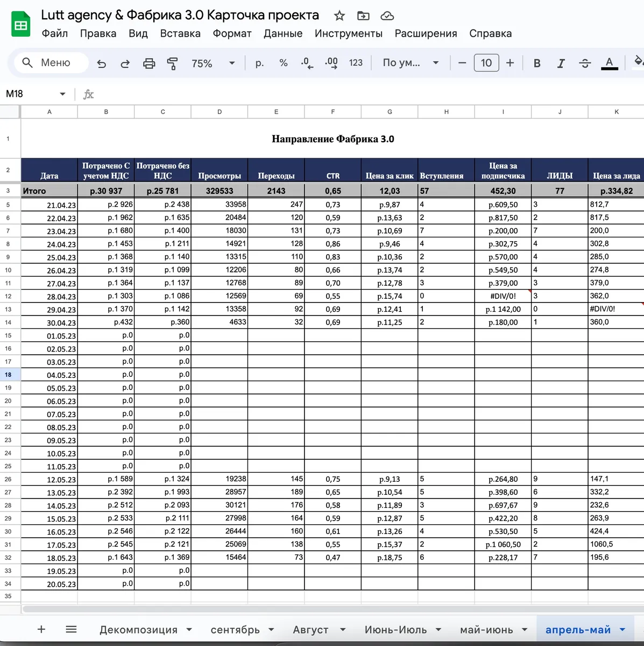Open the cloud document status icon
Screen dimensions: 644x646
point(387,16)
